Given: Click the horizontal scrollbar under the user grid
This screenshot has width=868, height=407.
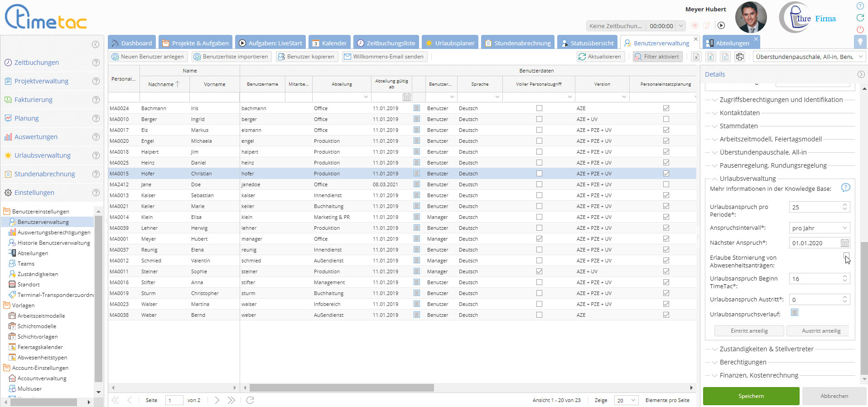Looking at the screenshot, I should coord(342,388).
